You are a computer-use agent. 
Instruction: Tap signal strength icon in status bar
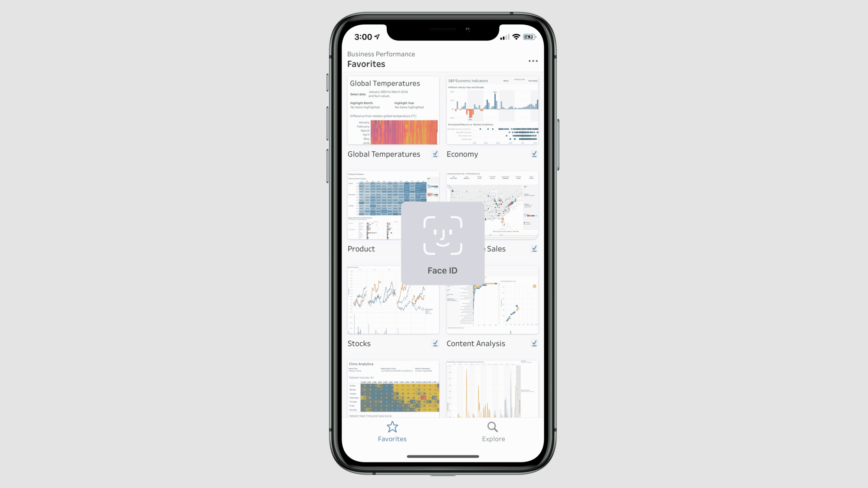pyautogui.click(x=503, y=37)
